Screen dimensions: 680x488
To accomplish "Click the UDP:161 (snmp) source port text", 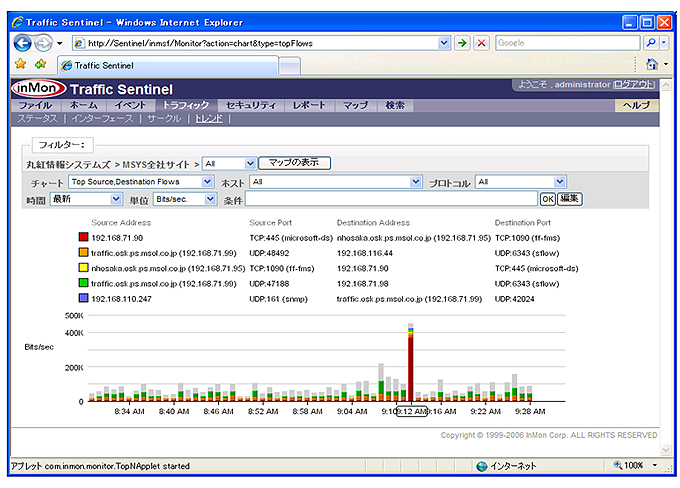I will (x=278, y=299).
